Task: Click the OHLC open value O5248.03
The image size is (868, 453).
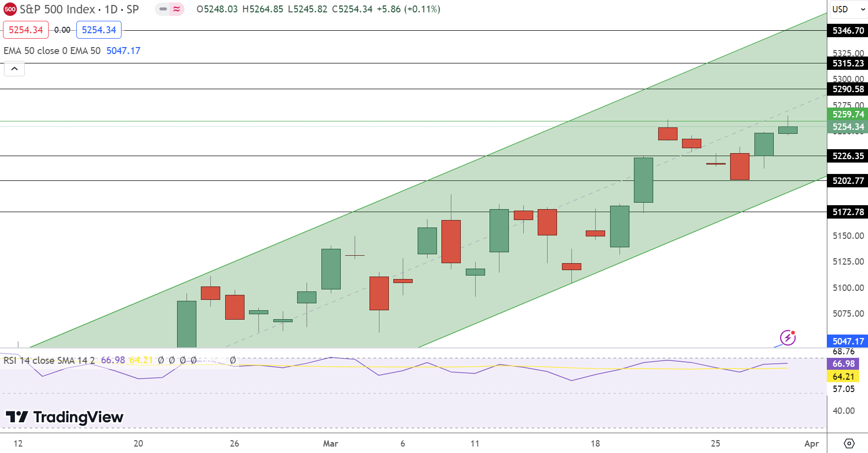Action: click(217, 9)
